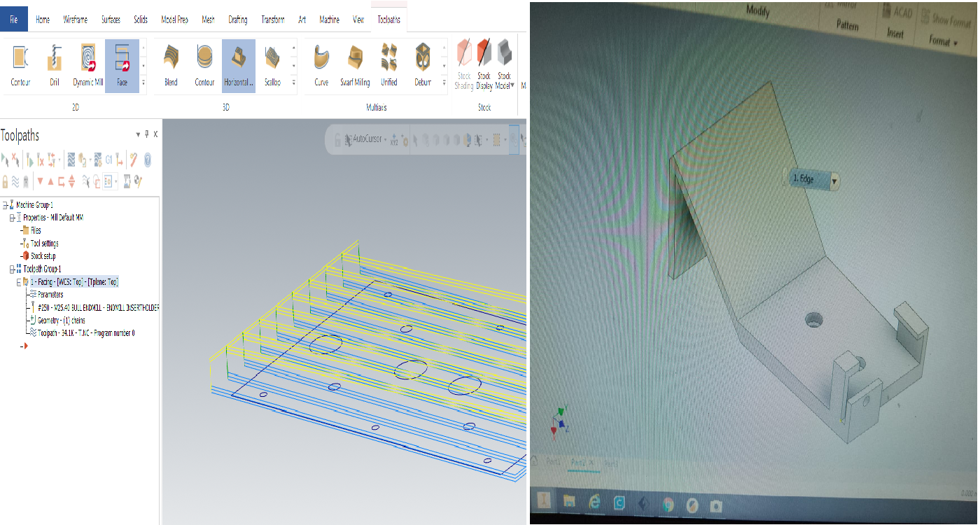Create a Blend 3D toolpath
The width and height of the screenshot is (980, 525).
(169, 63)
